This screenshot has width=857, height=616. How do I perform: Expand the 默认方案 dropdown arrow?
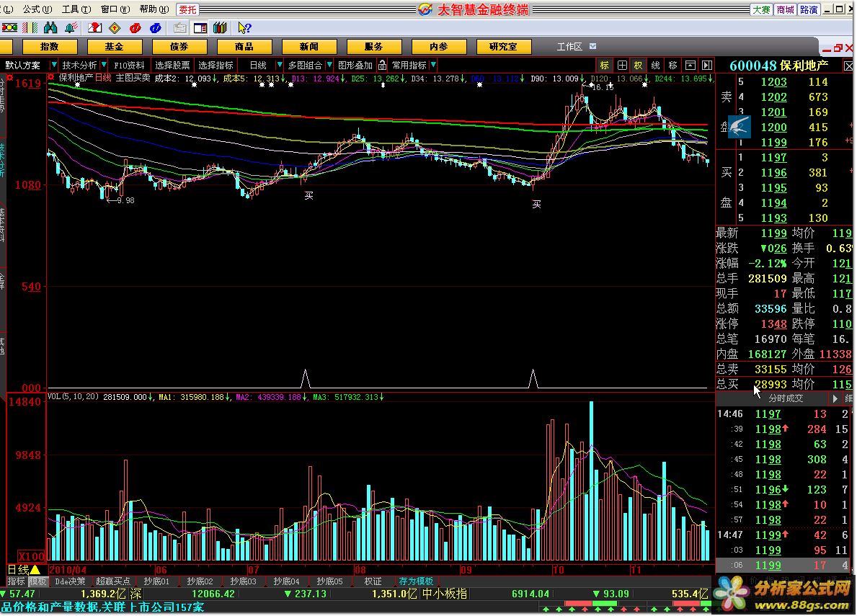tap(53, 66)
